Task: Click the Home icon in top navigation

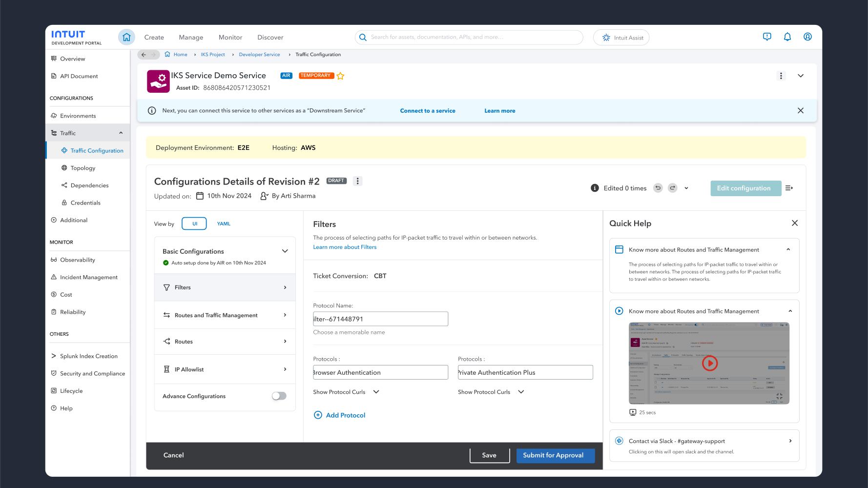Action: 126,37
